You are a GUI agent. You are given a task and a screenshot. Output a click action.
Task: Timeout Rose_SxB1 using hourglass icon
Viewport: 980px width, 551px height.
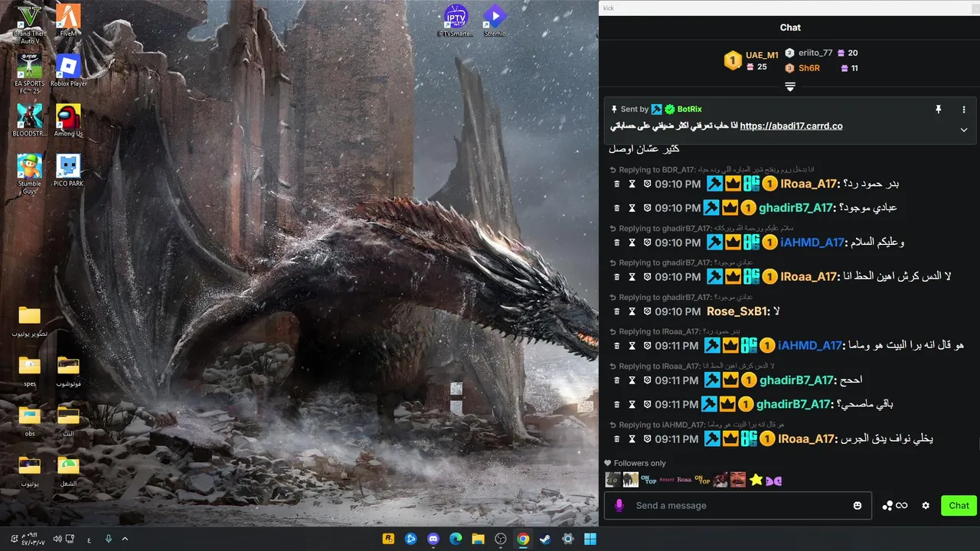(x=632, y=311)
